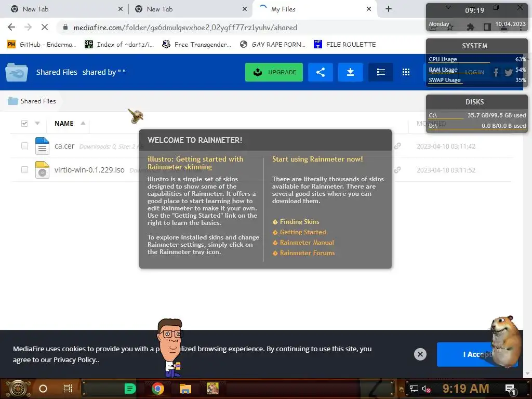Toggle sort direction arrow next to NAME
Image resolution: width=532 pixels, height=399 pixels.
click(x=83, y=123)
